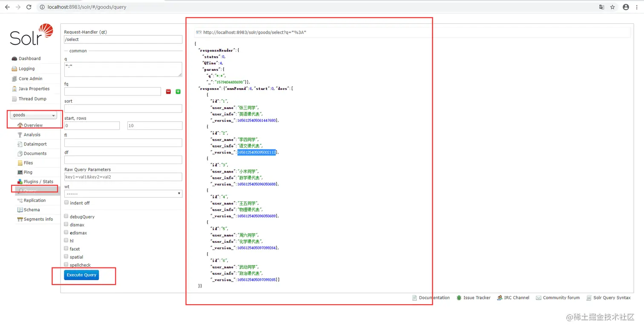Click the Segments info icon
The width and height of the screenshot is (644, 331).
tap(20, 219)
